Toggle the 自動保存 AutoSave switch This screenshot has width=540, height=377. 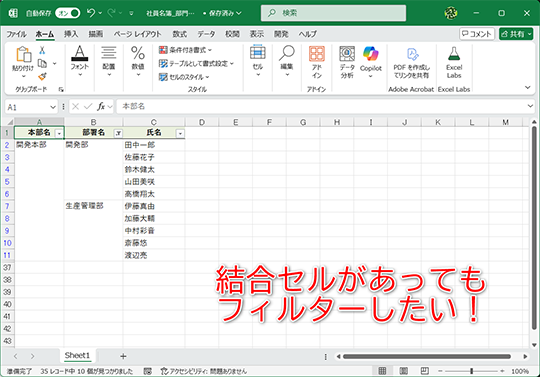(x=68, y=13)
